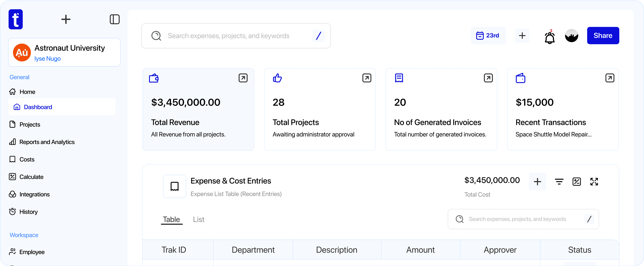Screen dimensions: 644x266
Task: Click the lyse Nugo user name link
Action: (47, 59)
